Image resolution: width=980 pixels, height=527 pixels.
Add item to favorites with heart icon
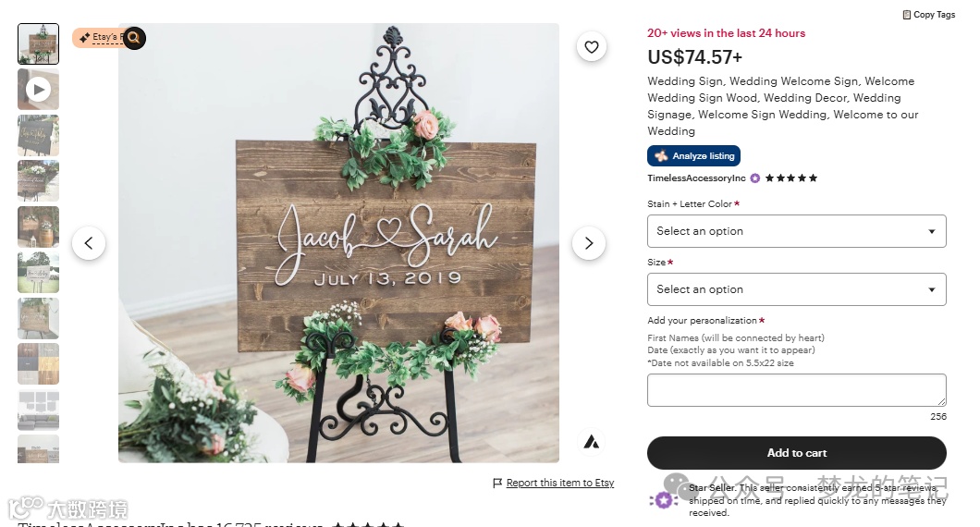point(592,47)
